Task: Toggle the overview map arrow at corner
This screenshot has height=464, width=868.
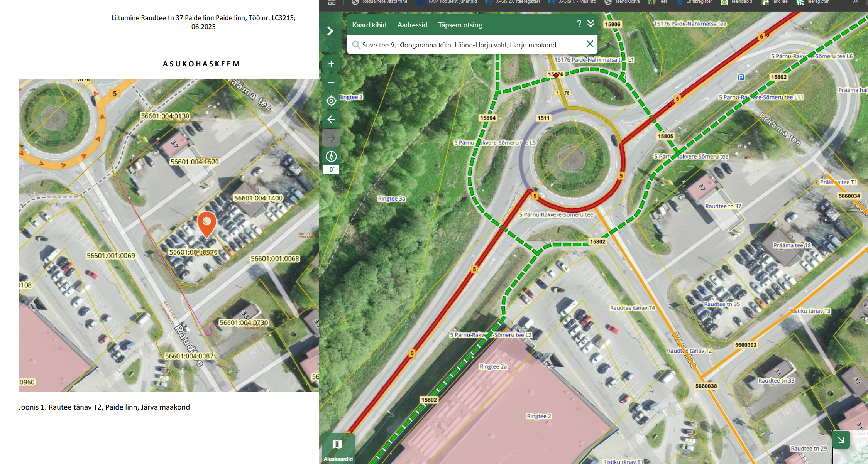Action: (841, 440)
